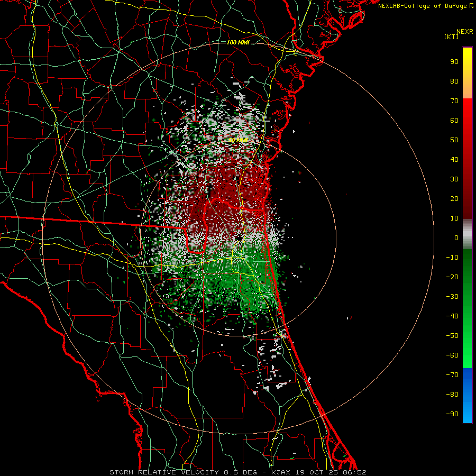Click the 50 value on the velocity scale
The image size is (476, 476).
(454, 140)
